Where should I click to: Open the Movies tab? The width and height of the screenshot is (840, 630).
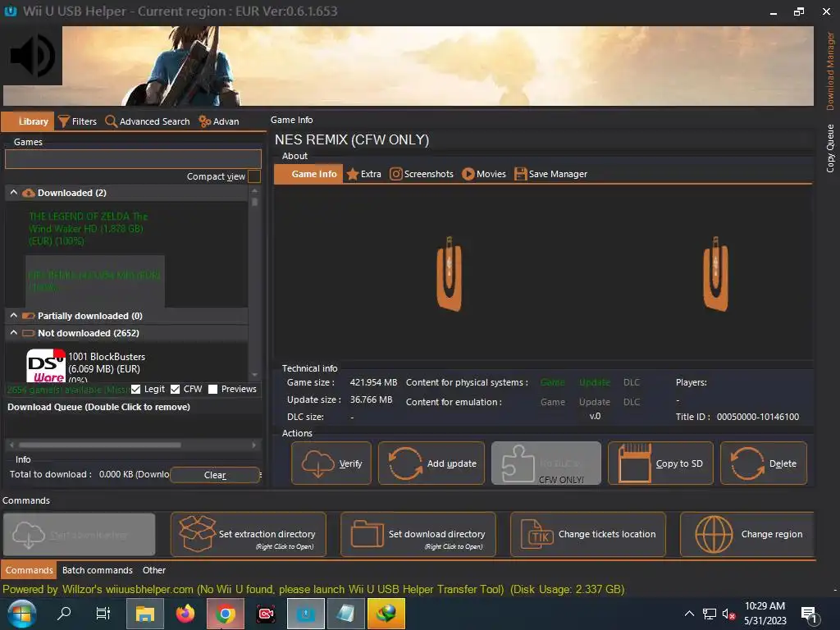[x=484, y=174]
